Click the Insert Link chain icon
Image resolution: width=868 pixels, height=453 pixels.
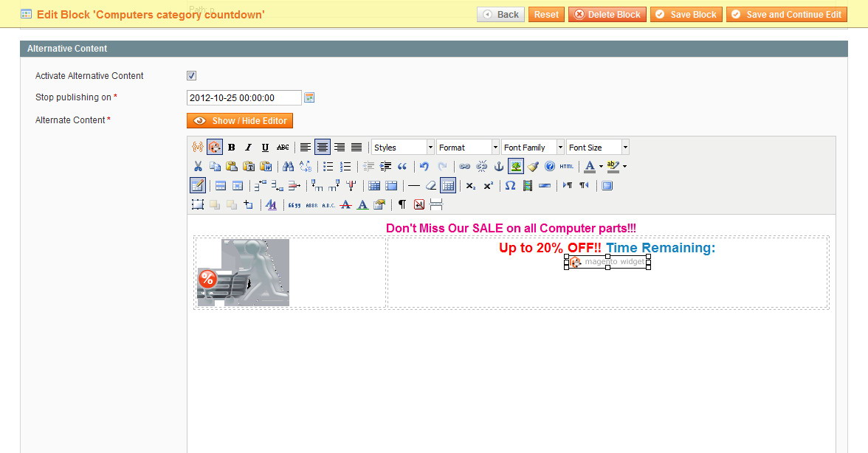(464, 167)
